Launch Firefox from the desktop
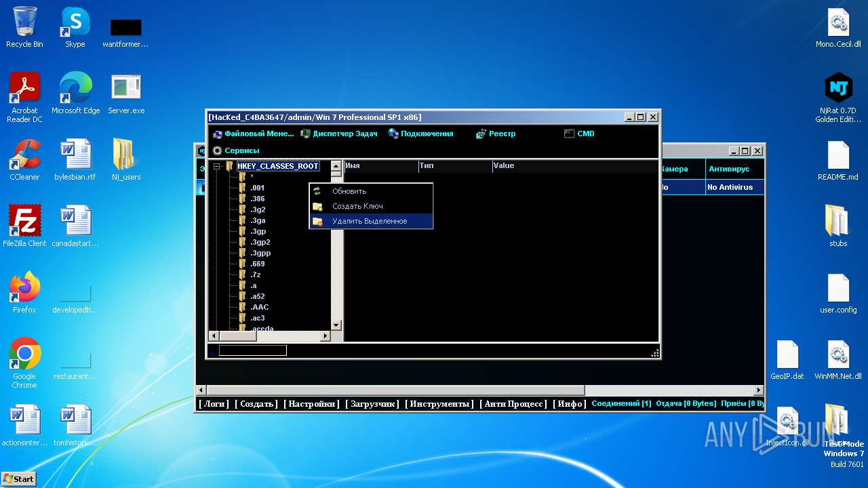This screenshot has height=488, width=868. click(24, 293)
